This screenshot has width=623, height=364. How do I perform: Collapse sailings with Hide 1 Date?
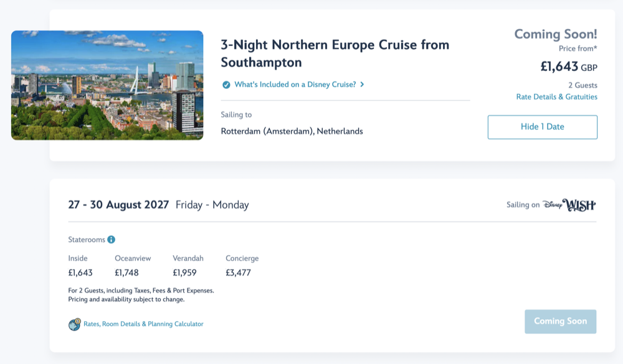coord(542,127)
